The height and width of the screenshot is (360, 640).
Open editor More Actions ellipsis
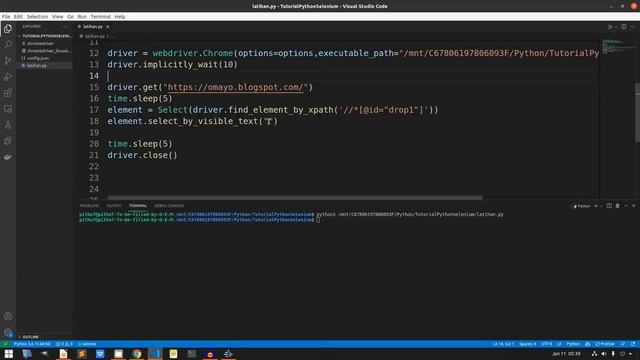coord(633,27)
